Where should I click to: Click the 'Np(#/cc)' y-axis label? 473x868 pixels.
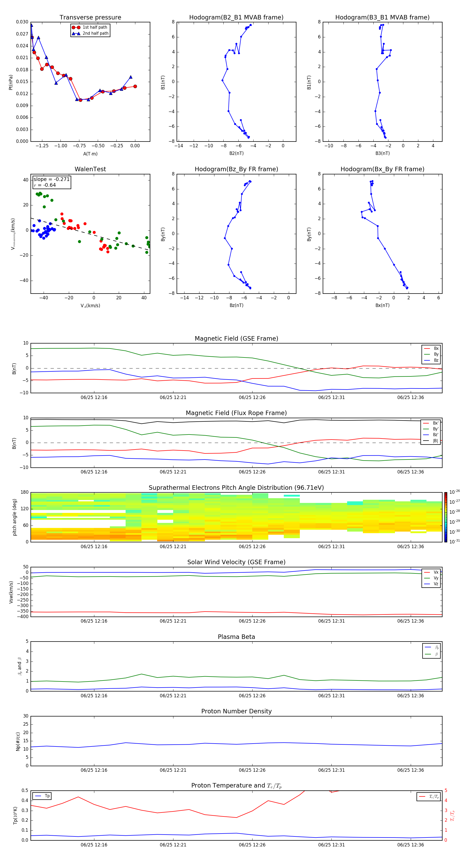click(18, 741)
